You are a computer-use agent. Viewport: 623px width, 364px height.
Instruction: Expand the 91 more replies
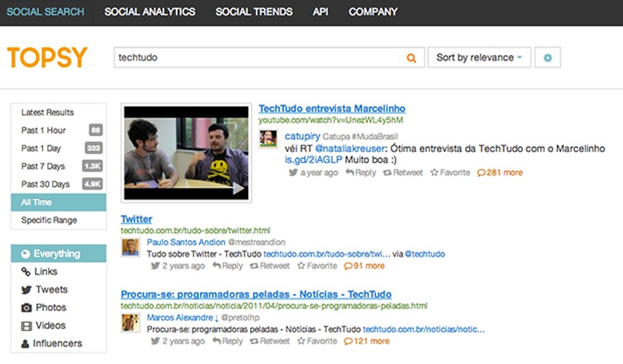[365, 266]
